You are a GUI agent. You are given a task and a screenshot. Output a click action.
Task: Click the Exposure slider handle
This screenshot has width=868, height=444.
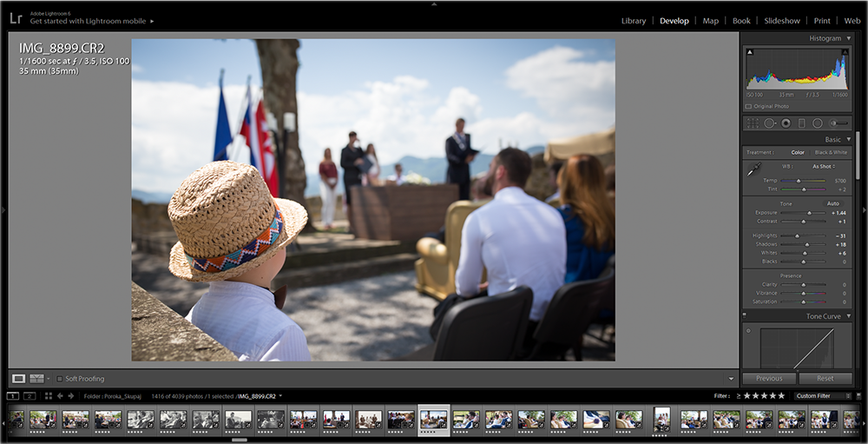(809, 213)
